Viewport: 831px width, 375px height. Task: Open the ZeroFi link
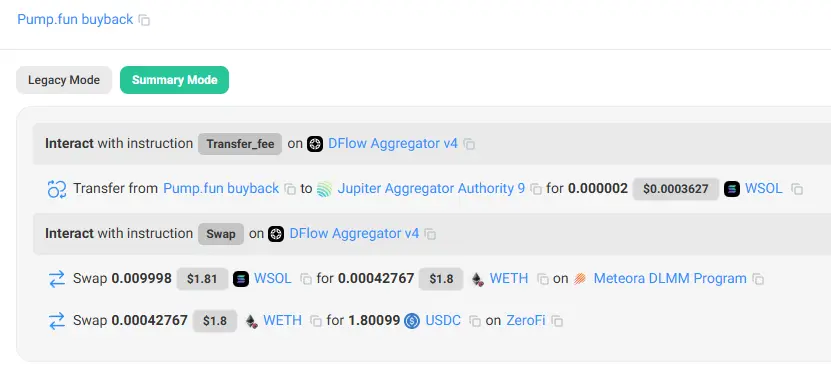pyautogui.click(x=526, y=320)
